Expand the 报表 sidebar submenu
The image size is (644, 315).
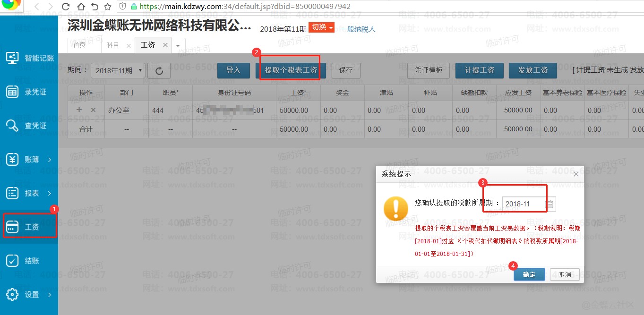[x=49, y=193]
